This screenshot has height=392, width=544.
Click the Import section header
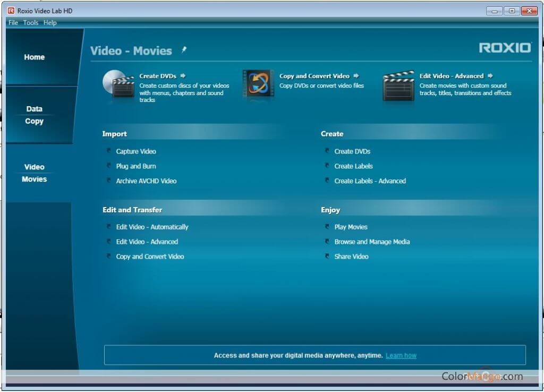(x=115, y=134)
